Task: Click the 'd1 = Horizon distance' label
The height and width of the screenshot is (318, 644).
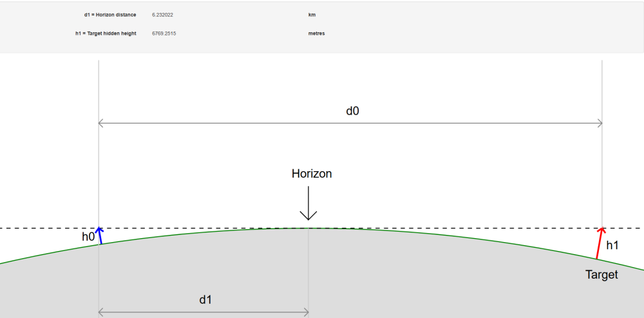Action: (106, 14)
